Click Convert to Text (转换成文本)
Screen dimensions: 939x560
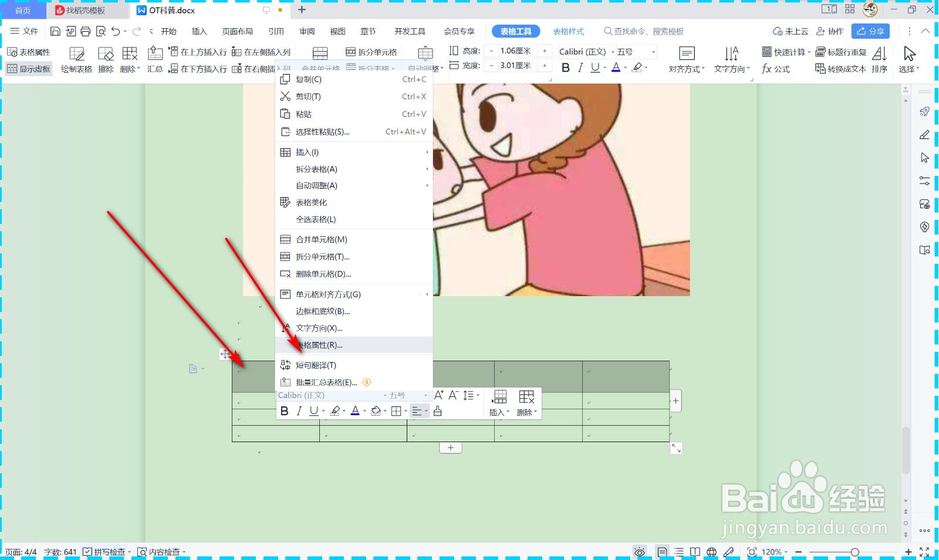coord(840,69)
